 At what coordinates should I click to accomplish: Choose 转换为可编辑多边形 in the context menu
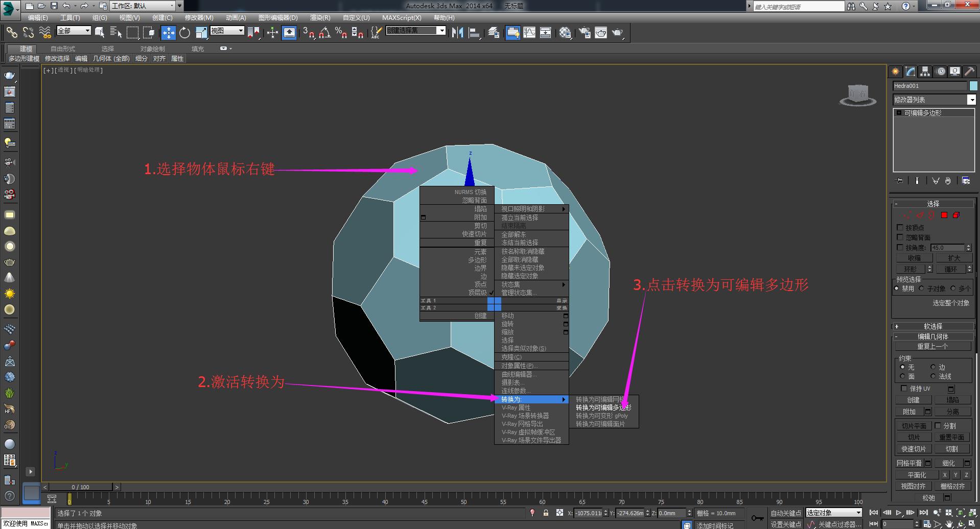(603, 407)
